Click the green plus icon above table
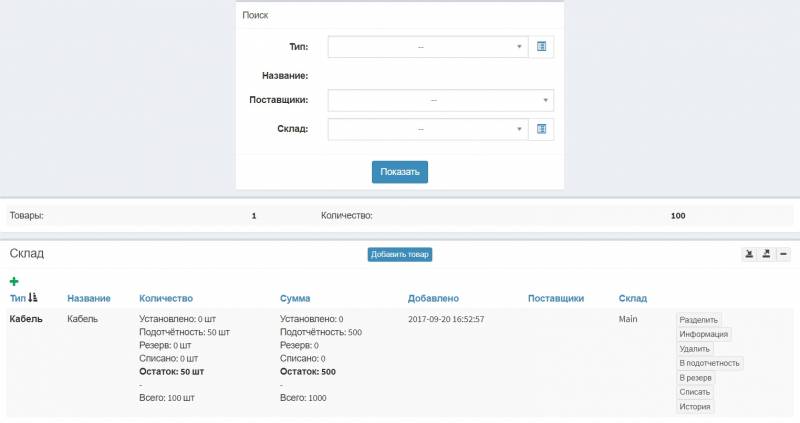 click(14, 281)
